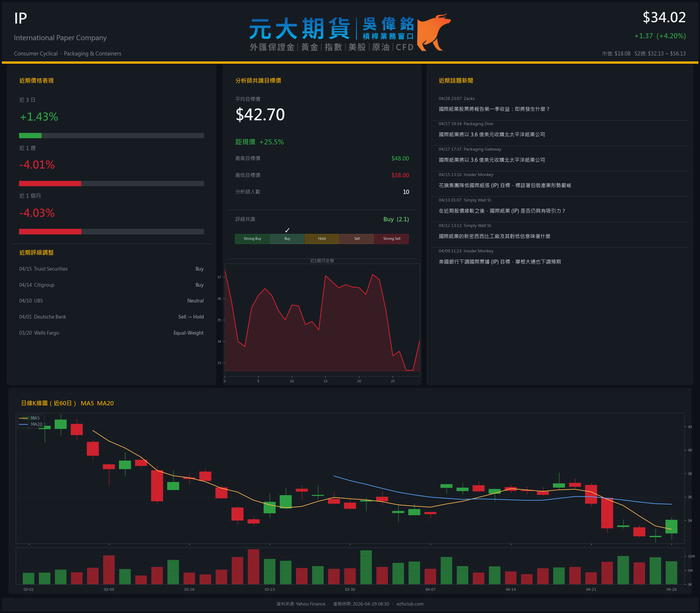The height and width of the screenshot is (613, 700).
Task: Open the Zacks first-quarter earnings news headline
Action: point(494,109)
